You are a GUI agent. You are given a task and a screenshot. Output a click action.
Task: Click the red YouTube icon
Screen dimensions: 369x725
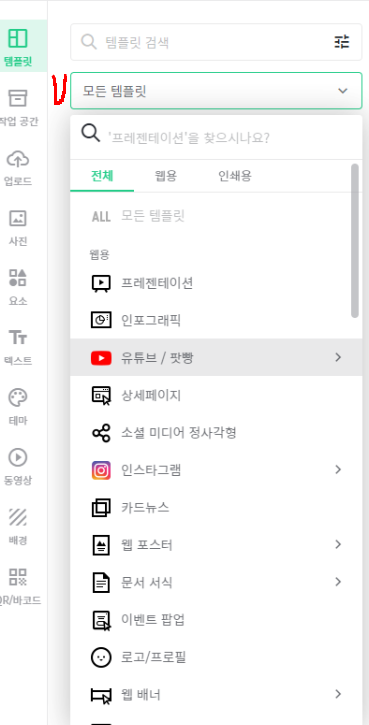(x=101, y=357)
